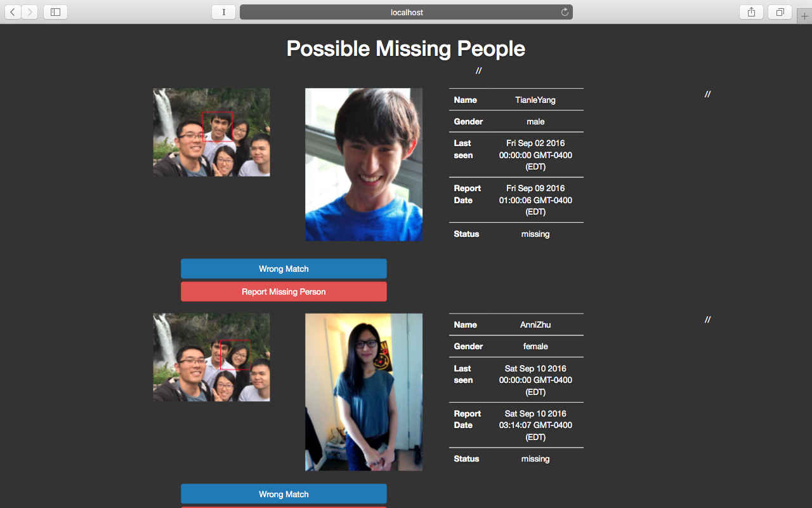Select the Gender label in AnniZhu's table
812x508 pixels.
(468, 346)
